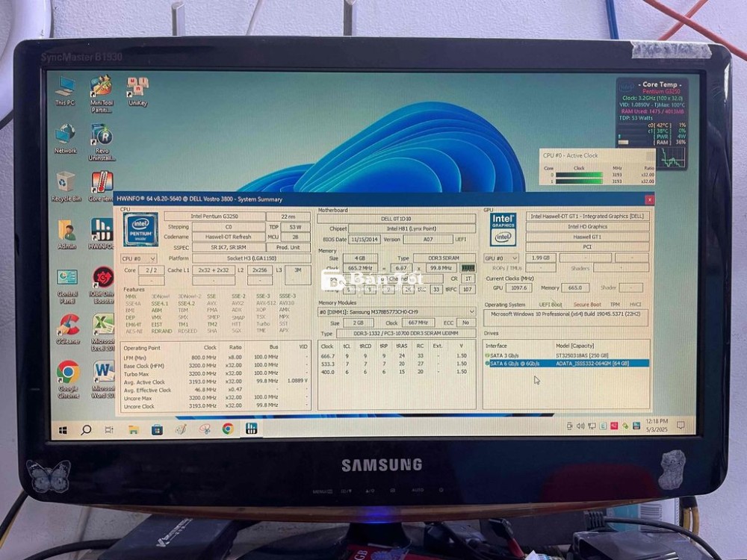Screen dimensions: 747x560
Task: Click the Turbo Max operating point row
Action: (x=215, y=374)
